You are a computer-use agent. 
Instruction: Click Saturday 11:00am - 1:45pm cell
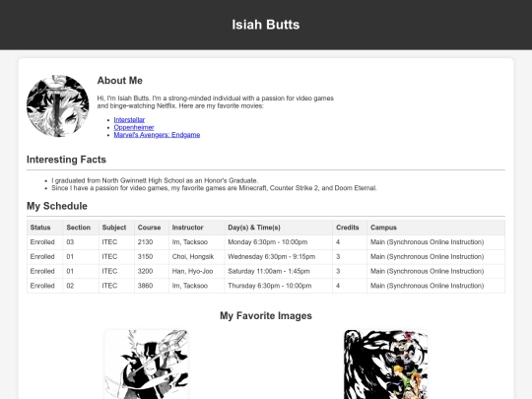click(x=278, y=272)
